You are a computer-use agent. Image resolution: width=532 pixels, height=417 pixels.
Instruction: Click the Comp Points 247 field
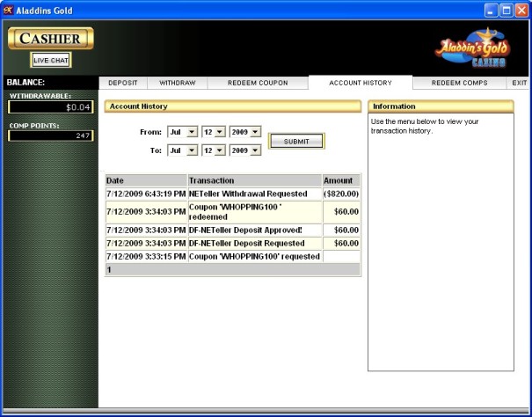click(x=51, y=135)
